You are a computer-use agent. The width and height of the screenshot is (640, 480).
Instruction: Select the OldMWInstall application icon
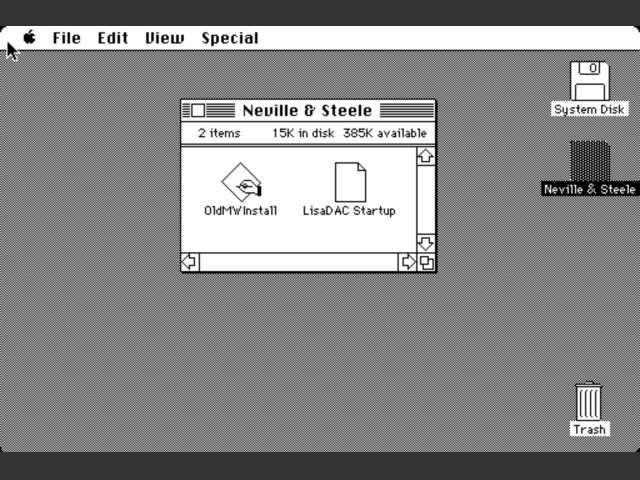[x=241, y=182]
